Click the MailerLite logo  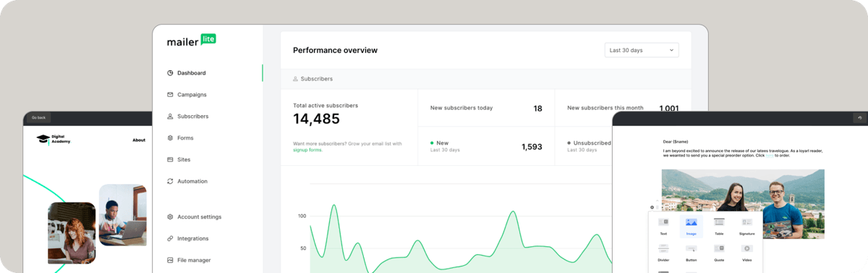point(192,41)
